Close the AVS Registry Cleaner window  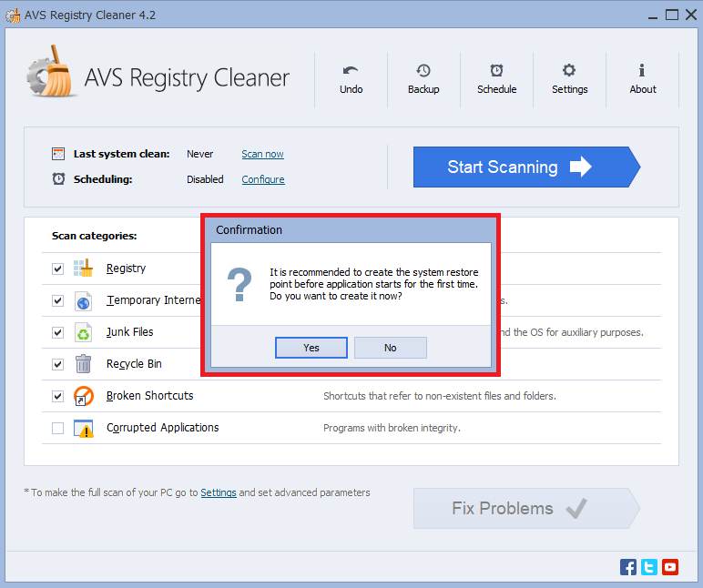click(x=691, y=15)
